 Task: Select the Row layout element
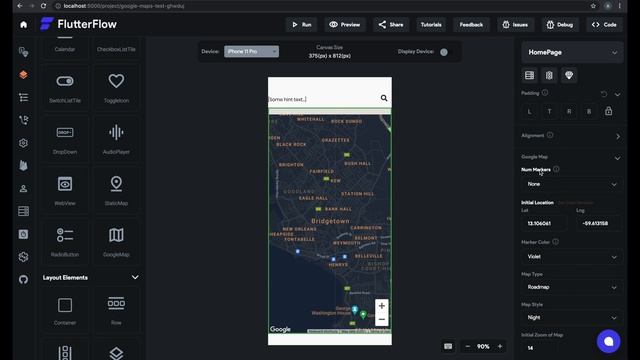click(116, 311)
